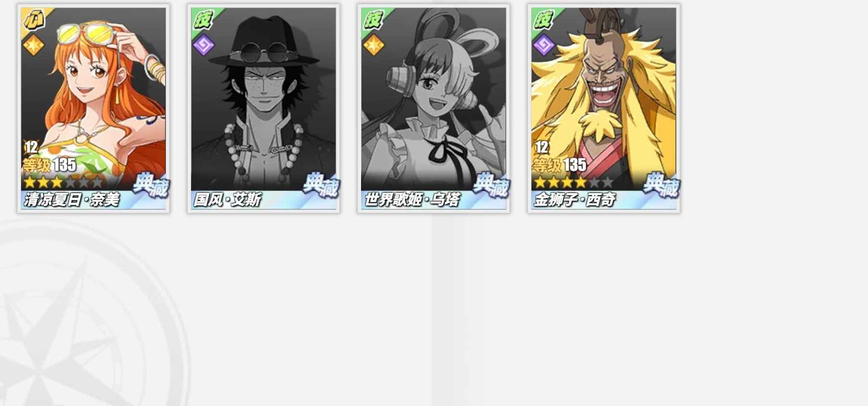Click the purple spiral emblem on 西奇 card
This screenshot has height=406, width=868.
(x=544, y=45)
